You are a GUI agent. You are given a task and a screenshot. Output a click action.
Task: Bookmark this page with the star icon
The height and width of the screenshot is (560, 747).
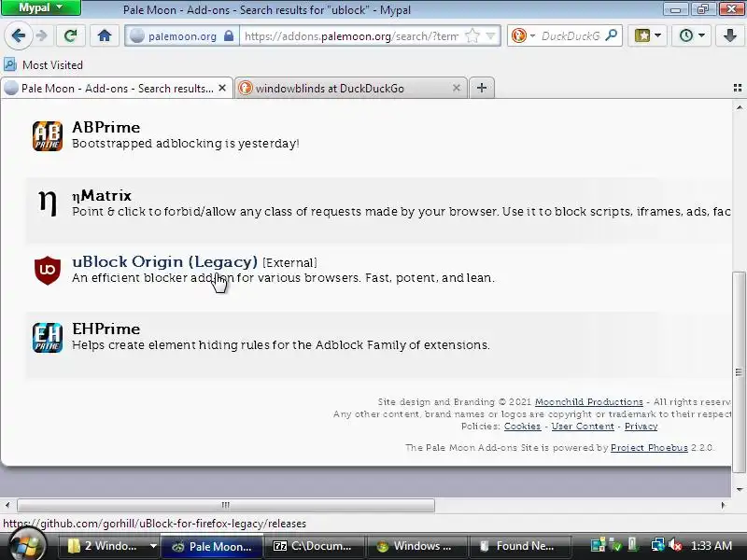[x=472, y=35]
